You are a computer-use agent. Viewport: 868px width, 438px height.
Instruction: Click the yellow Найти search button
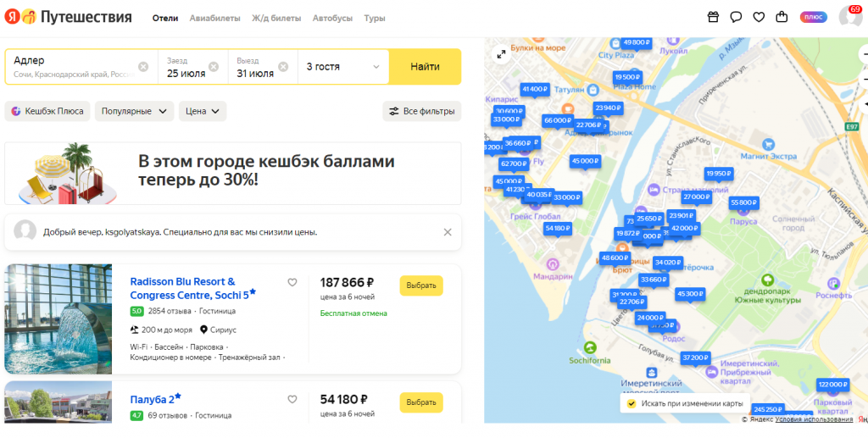coord(426,67)
